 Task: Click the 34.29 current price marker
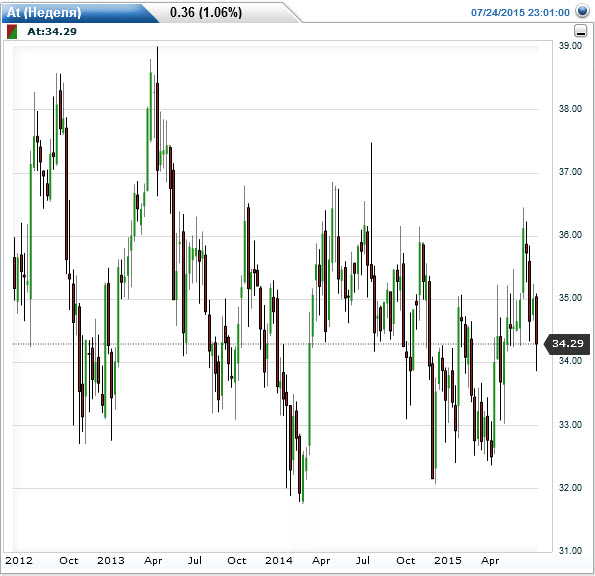(567, 344)
